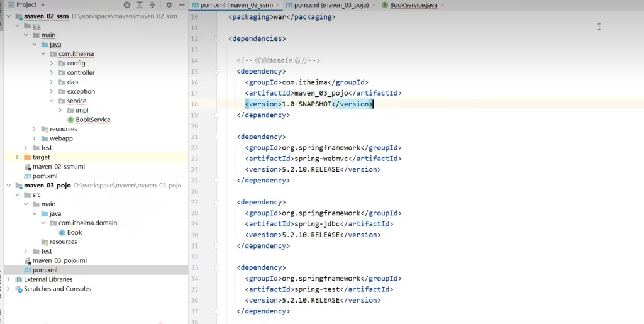Screen dimensions: 644x324
Task: Expand the controller package
Action: 52,72
